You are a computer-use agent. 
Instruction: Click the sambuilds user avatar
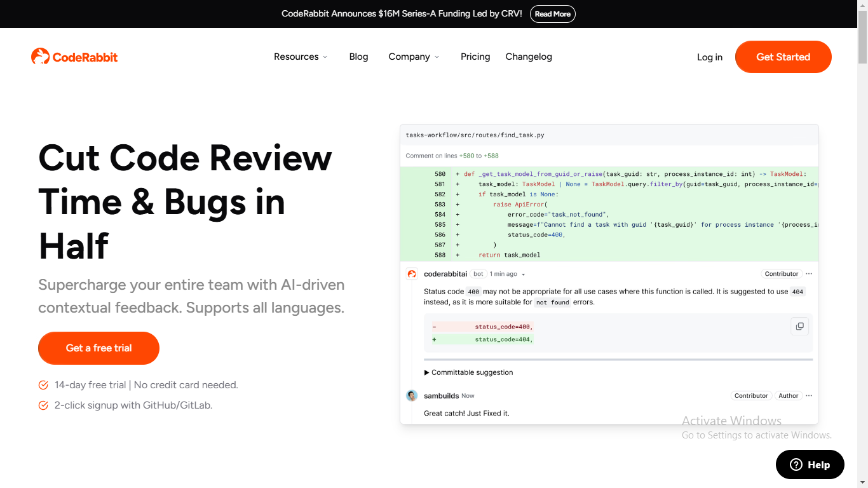pos(412,396)
